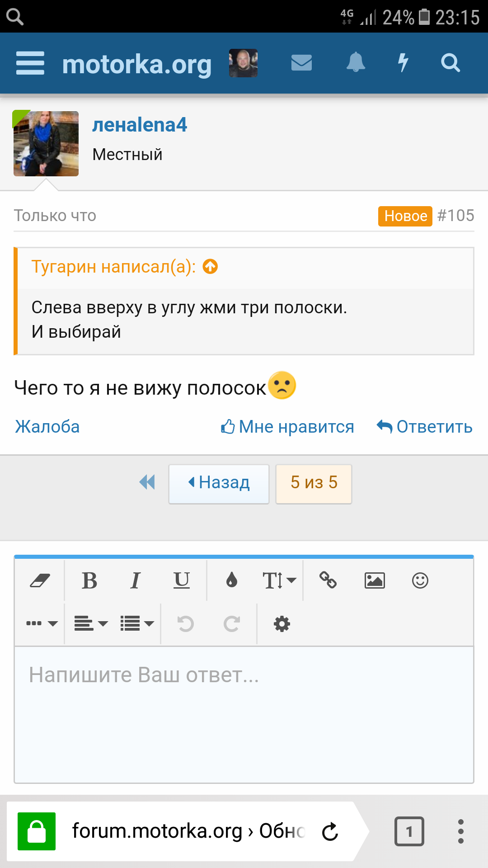
Task: Like the post with Мне нравится
Action: [x=287, y=427]
